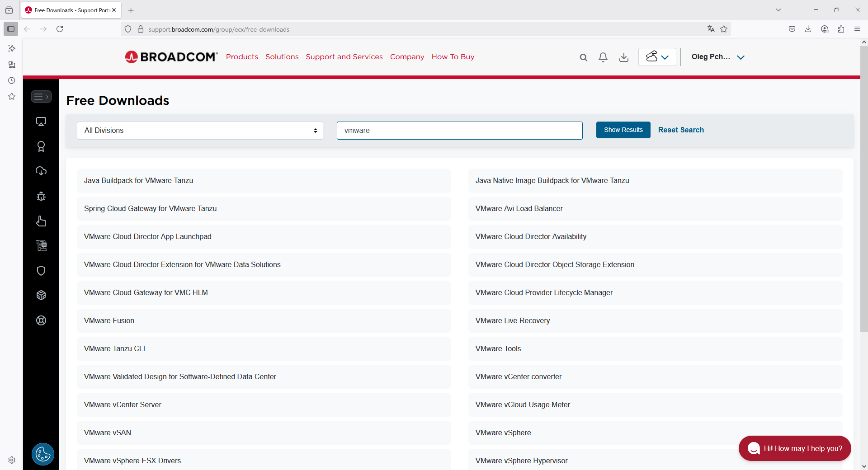The image size is (868, 470).
Task: Open the Company menu
Action: coord(407,57)
